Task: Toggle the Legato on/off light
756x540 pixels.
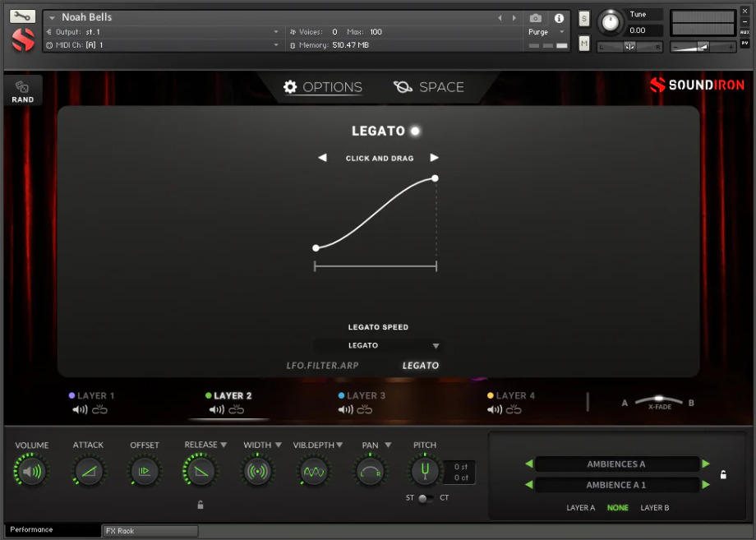Action: pyautogui.click(x=415, y=131)
